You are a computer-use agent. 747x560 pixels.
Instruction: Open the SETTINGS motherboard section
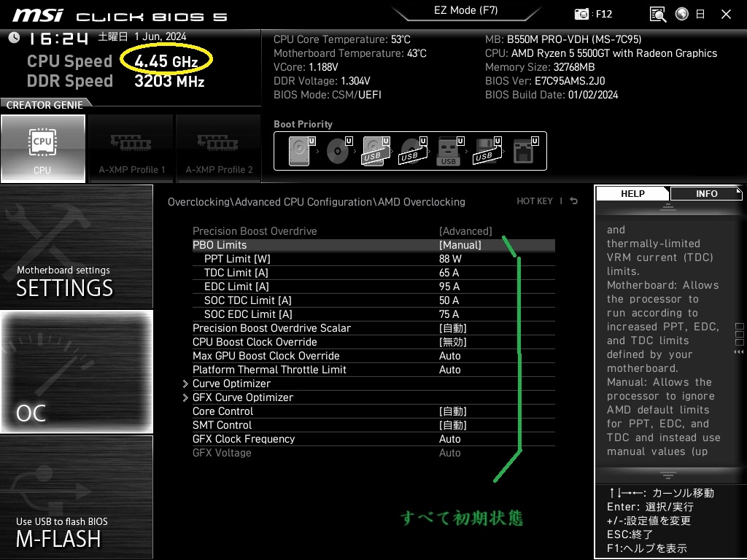click(x=77, y=246)
